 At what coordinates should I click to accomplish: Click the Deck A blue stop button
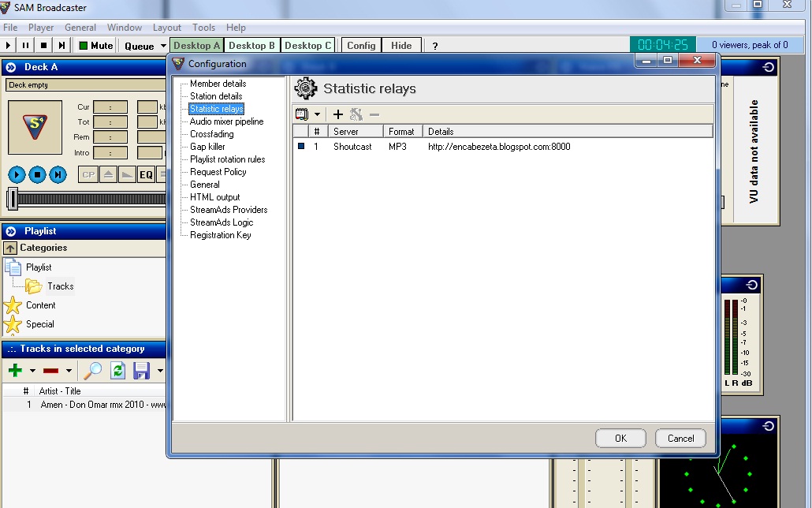(37, 174)
